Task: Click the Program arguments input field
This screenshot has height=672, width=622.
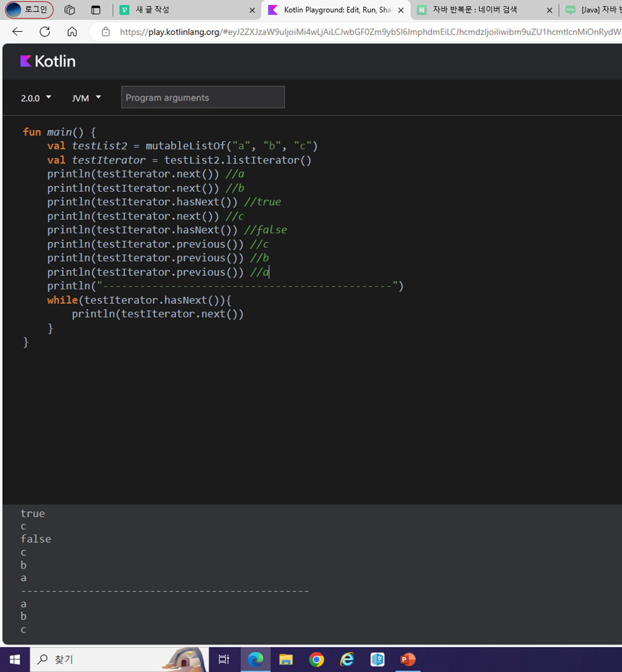Action: tap(203, 97)
